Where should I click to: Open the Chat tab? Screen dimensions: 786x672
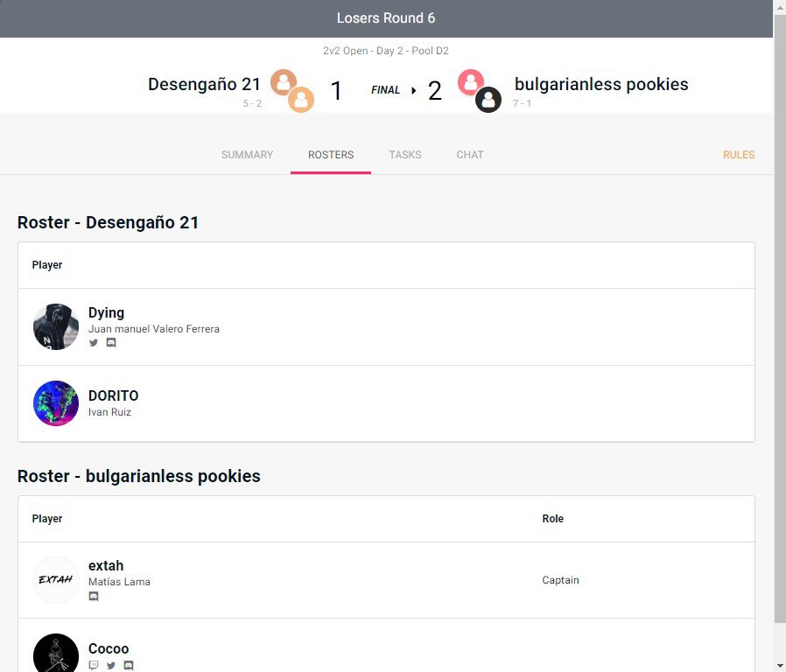[470, 155]
